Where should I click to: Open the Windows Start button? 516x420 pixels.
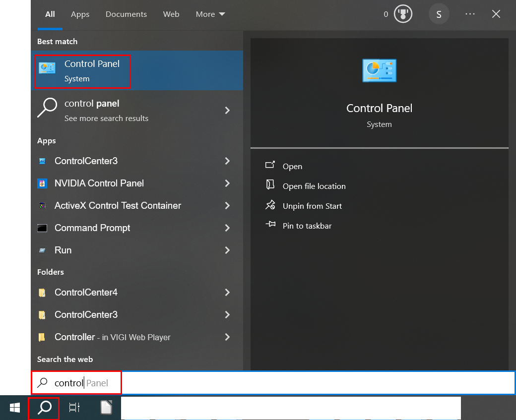14,408
